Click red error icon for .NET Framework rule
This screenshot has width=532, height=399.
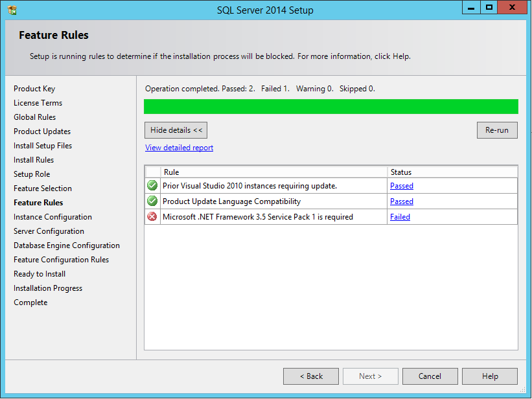pos(152,216)
